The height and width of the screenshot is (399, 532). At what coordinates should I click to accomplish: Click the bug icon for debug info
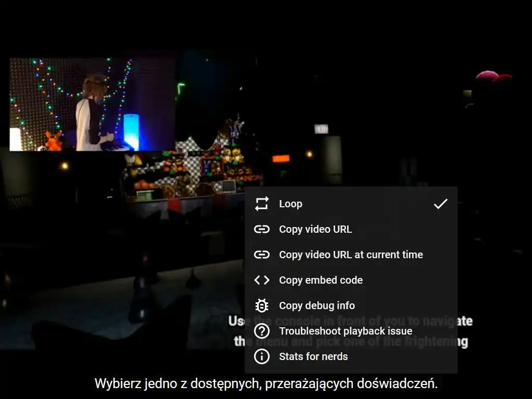(x=262, y=305)
